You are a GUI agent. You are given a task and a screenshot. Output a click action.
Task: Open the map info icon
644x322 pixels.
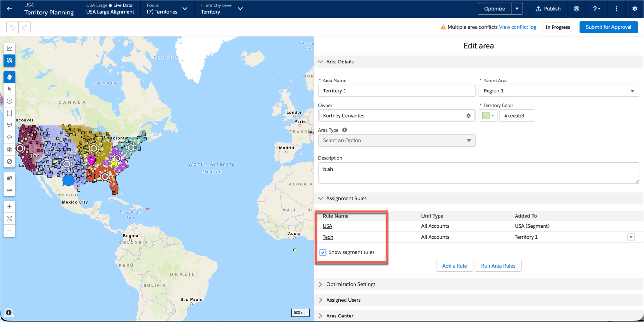click(x=9, y=312)
